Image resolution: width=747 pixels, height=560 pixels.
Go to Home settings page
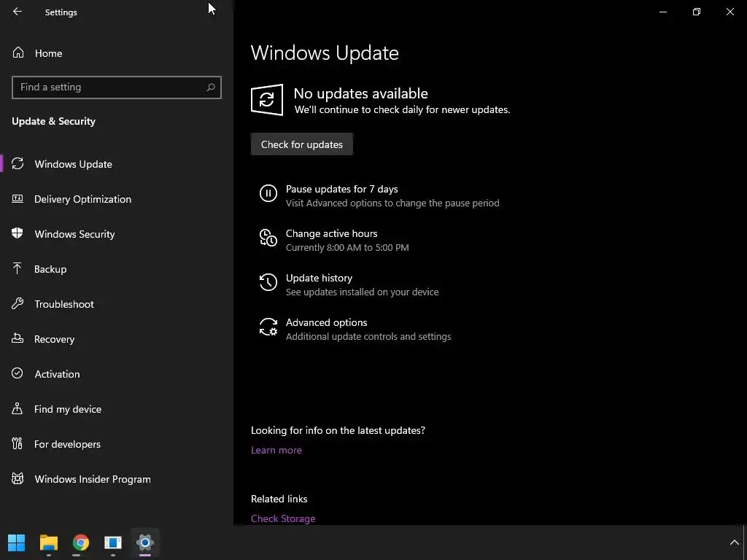(x=49, y=52)
